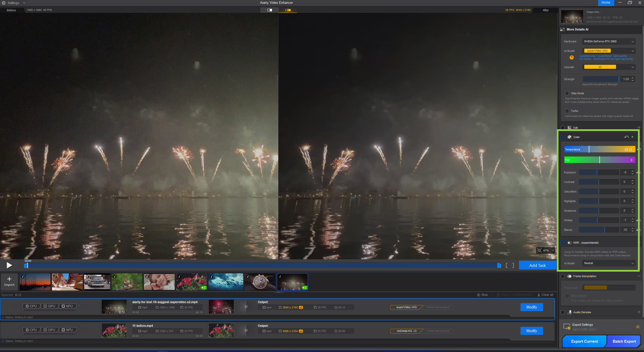
Task: Click the Import plus icon
Action: click(x=9, y=279)
